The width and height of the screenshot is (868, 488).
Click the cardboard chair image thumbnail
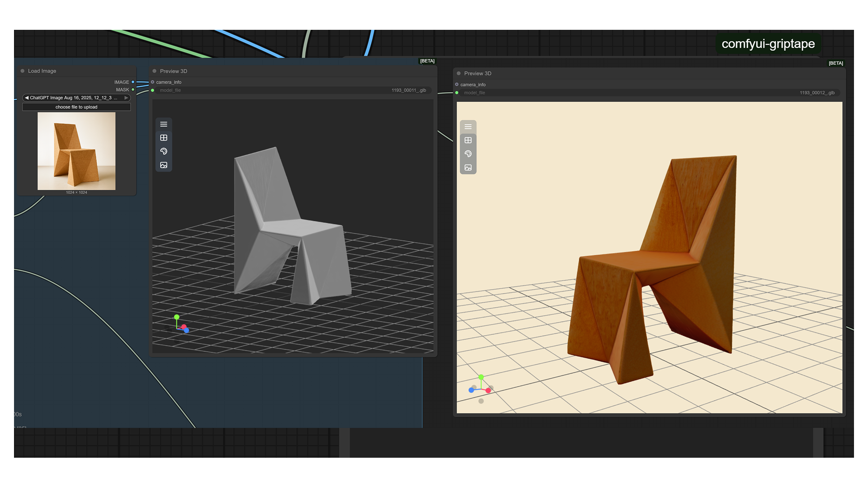(x=76, y=151)
